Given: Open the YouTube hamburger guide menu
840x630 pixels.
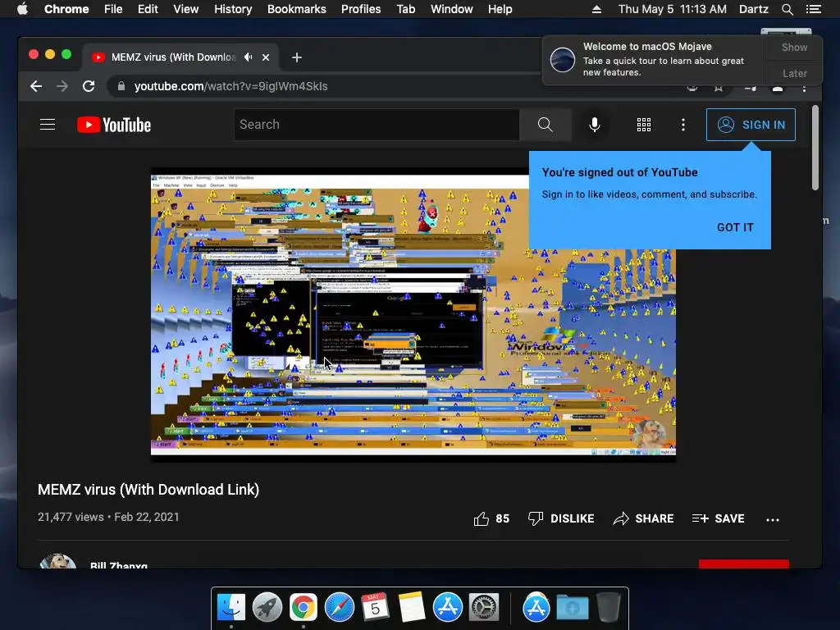Looking at the screenshot, I should coord(48,125).
